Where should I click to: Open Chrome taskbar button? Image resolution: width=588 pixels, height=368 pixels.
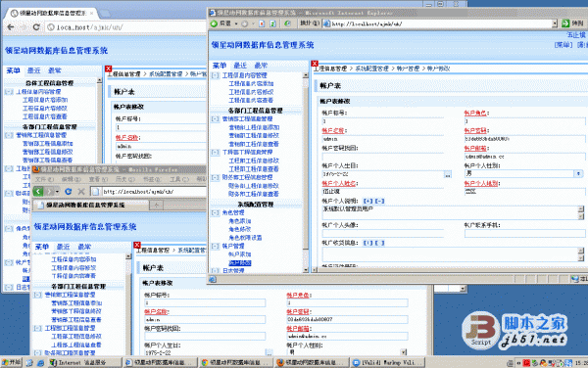[235, 362]
